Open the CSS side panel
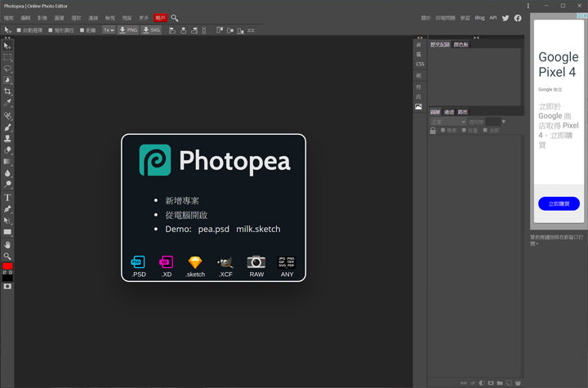 click(420, 65)
